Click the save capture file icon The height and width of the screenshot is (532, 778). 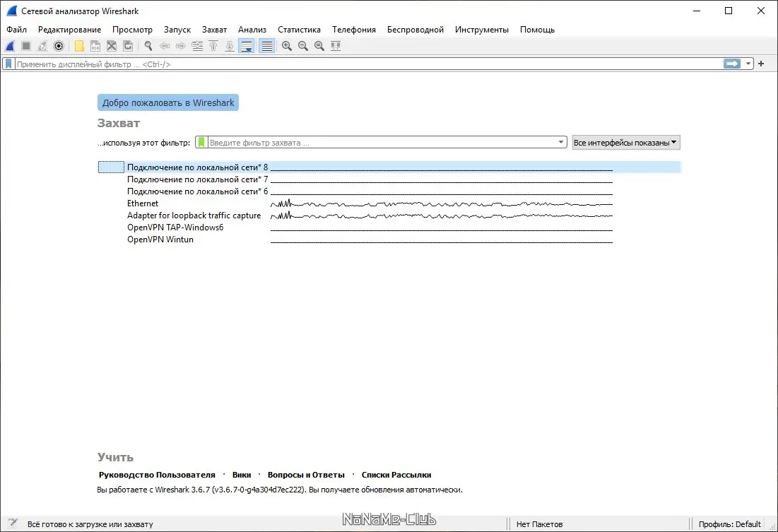pyautogui.click(x=95, y=46)
